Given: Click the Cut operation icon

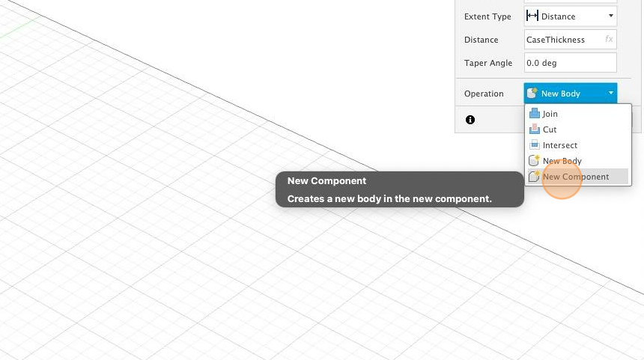Looking at the screenshot, I should click(x=535, y=129).
